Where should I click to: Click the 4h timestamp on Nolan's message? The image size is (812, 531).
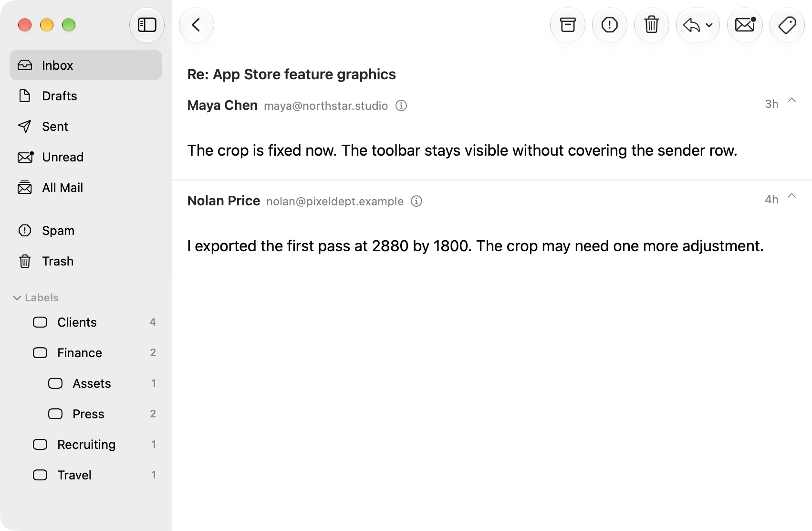[771, 200]
